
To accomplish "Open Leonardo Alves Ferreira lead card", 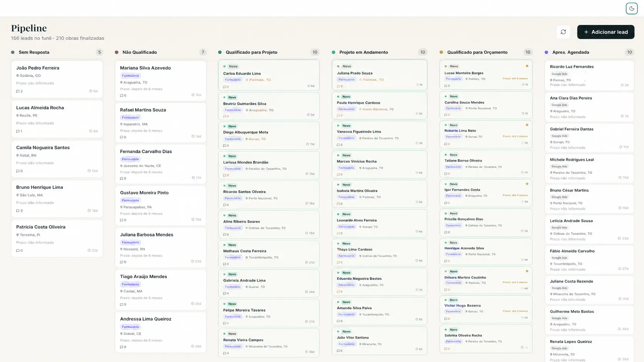I will point(379,223).
